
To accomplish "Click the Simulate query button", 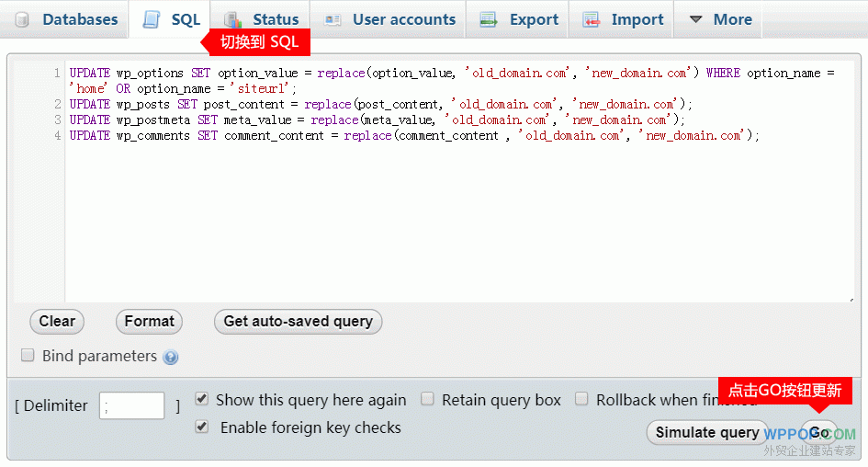I will tap(707, 432).
